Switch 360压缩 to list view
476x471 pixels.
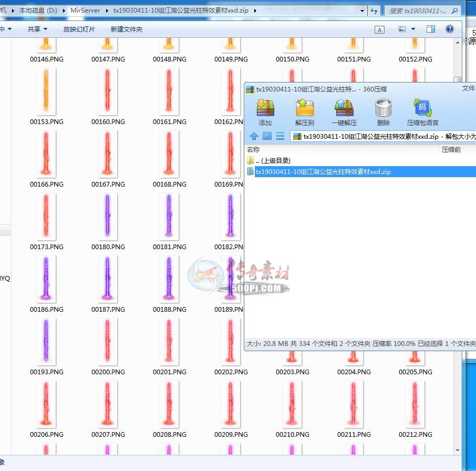280,136
